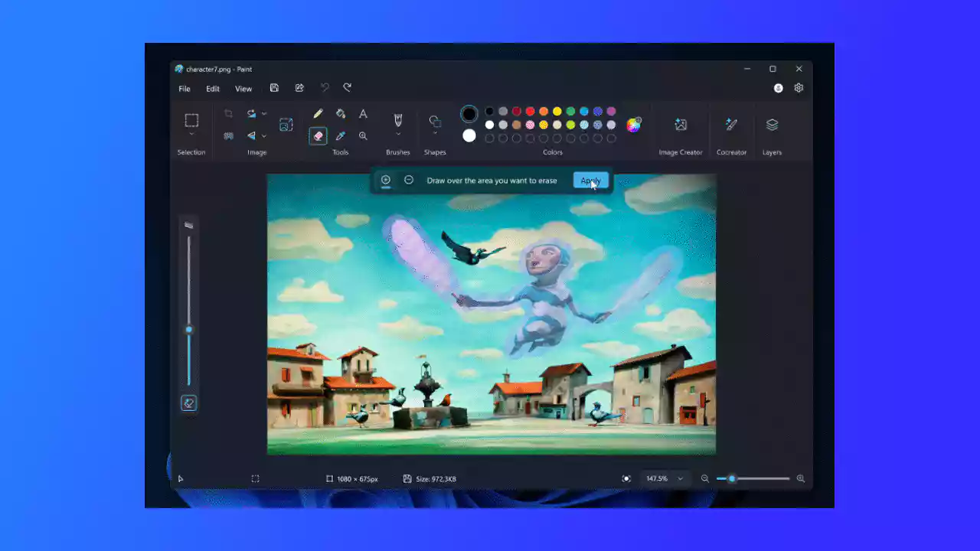Screen dimensions: 980x551
Task: Expand the Selection dropdown chevron
Action: pyautogui.click(x=191, y=134)
